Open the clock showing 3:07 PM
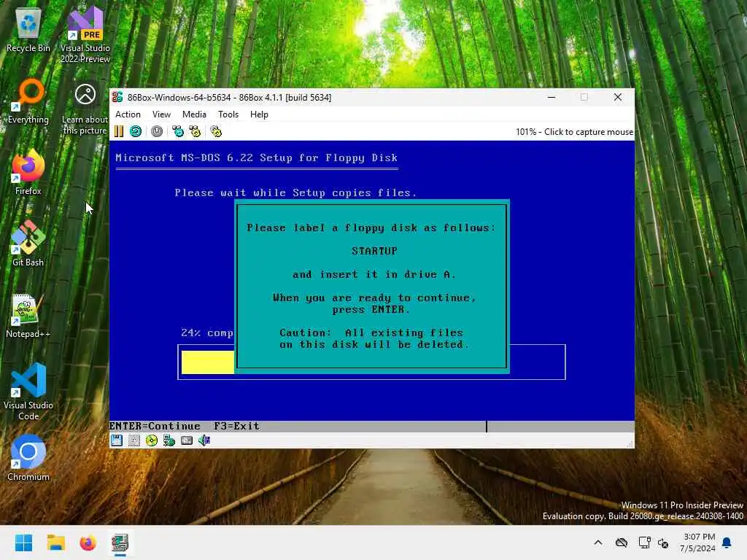The height and width of the screenshot is (560, 747). coord(697,542)
